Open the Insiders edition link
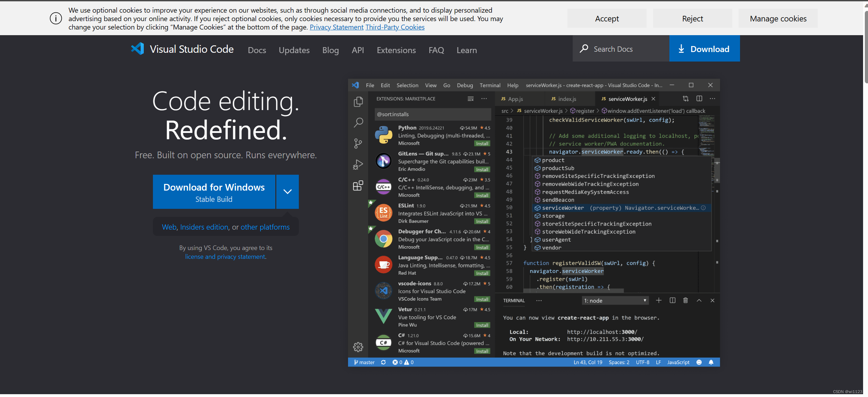The width and height of the screenshot is (868, 397). [x=204, y=227]
